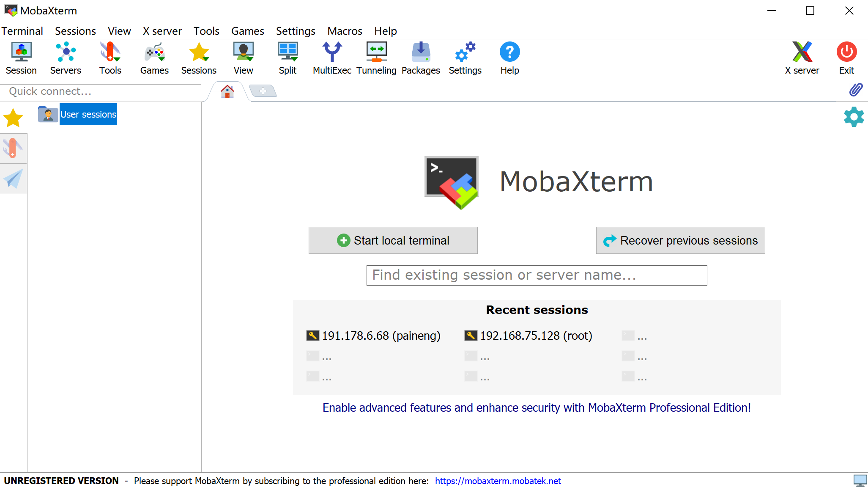Open the Settings menu
Viewport: 868px width, 487px height.
coord(296,31)
